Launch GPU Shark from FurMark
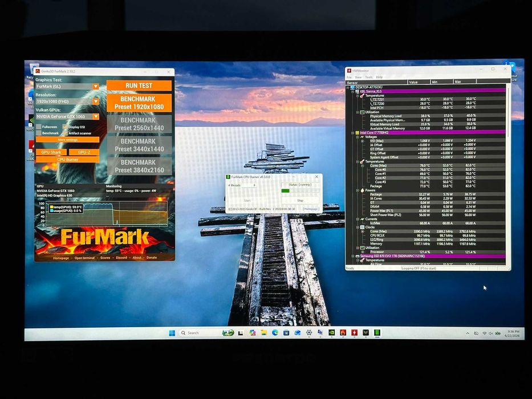Screen dimensions: 532x399 [x=51, y=152]
